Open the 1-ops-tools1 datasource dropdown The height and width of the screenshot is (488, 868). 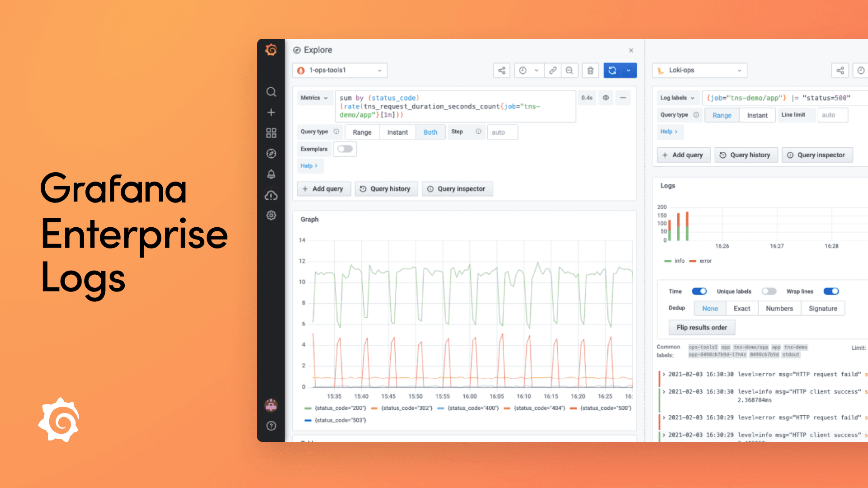point(340,70)
